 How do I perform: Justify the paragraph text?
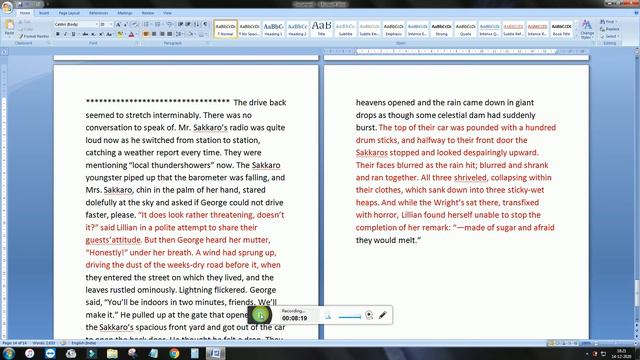pos(169,34)
